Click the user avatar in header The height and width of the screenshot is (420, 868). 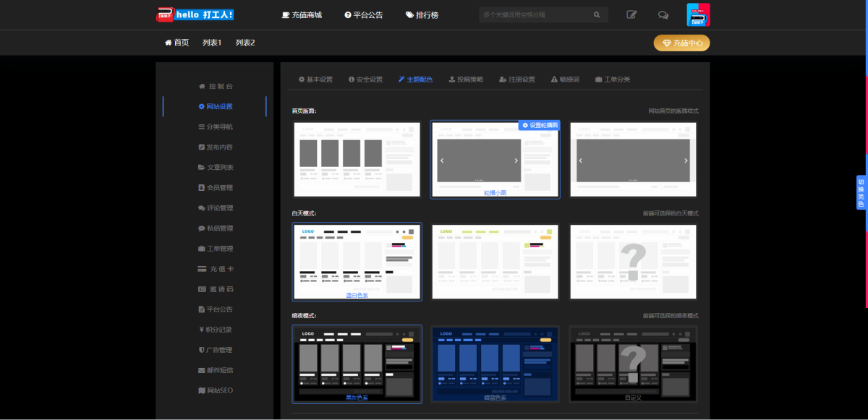(698, 14)
